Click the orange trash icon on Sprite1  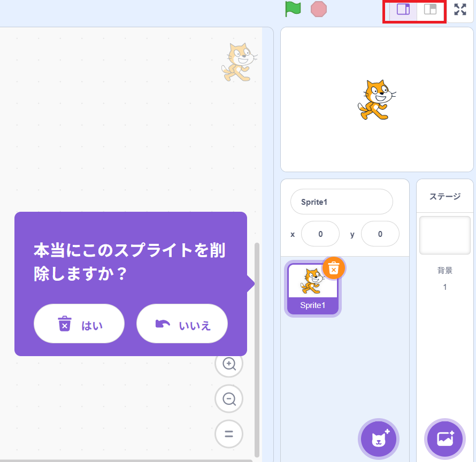(x=333, y=268)
